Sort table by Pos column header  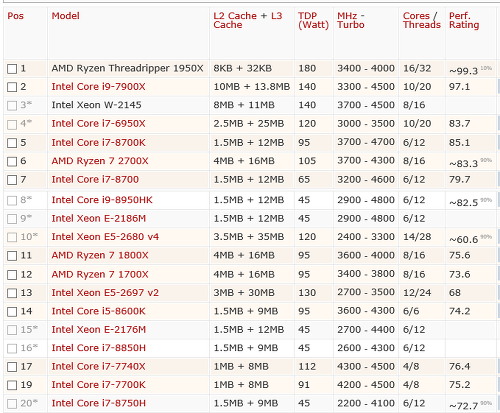(15, 16)
